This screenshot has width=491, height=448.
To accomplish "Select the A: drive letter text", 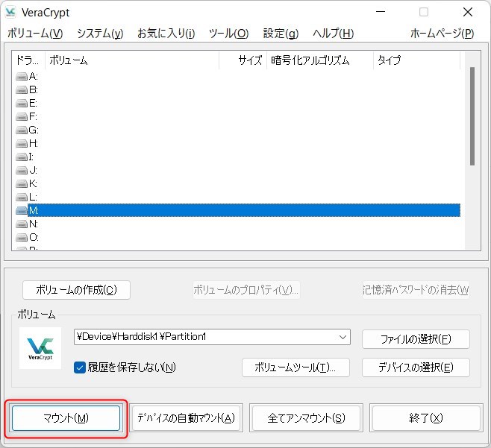I will coord(34,76).
